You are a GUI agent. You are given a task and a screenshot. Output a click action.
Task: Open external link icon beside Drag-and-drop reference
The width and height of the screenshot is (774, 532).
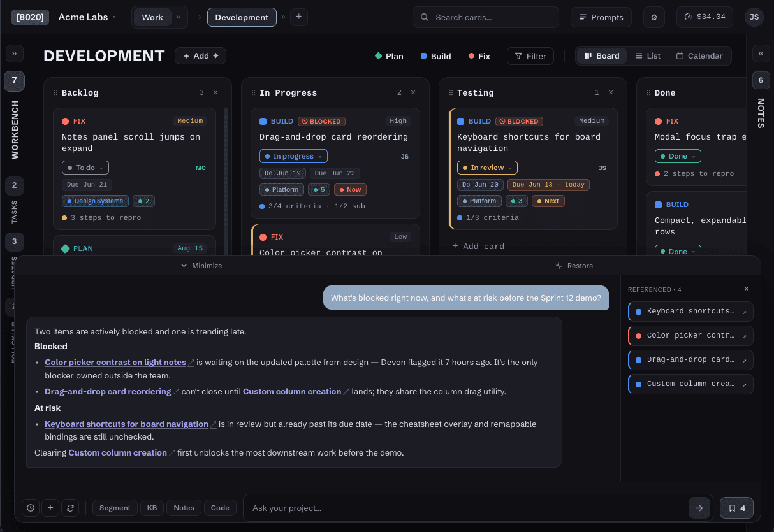click(x=745, y=360)
